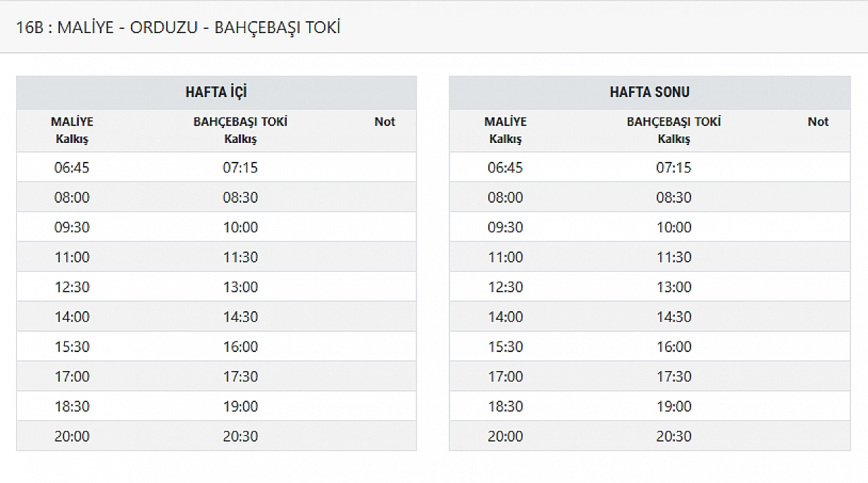
Task: Click the Not column header in weekday table
Action: click(385, 122)
